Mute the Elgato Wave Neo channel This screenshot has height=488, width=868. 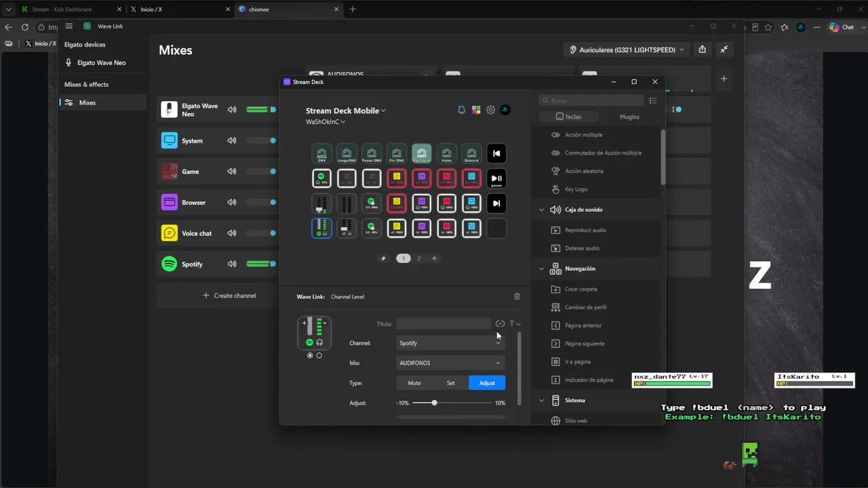point(232,109)
